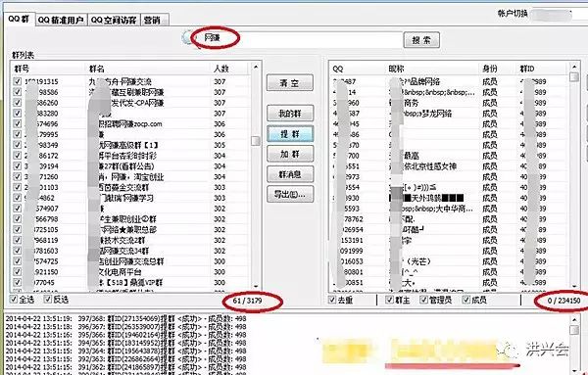Toggle the 去重 checkbox
The height and width of the screenshot is (375, 588).
tap(332, 300)
